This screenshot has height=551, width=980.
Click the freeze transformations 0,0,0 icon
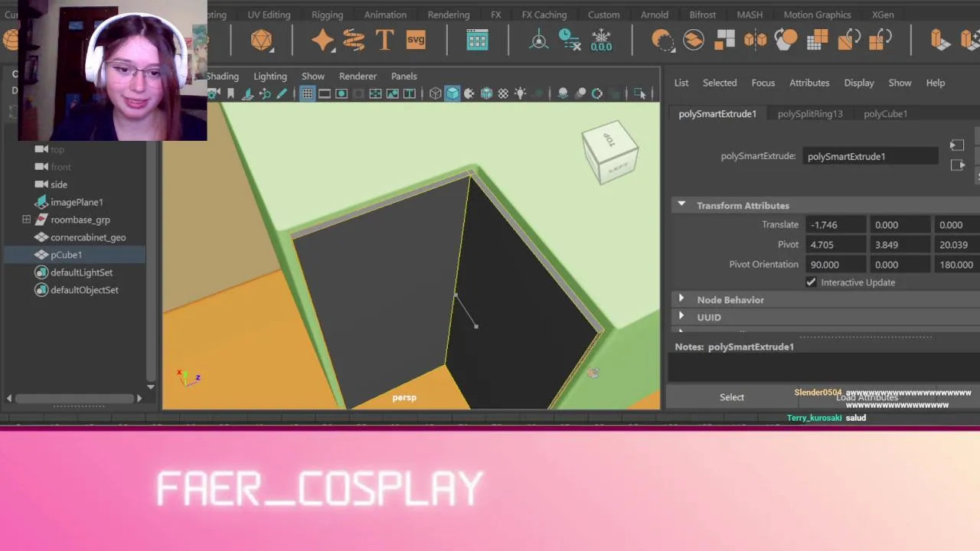point(601,40)
